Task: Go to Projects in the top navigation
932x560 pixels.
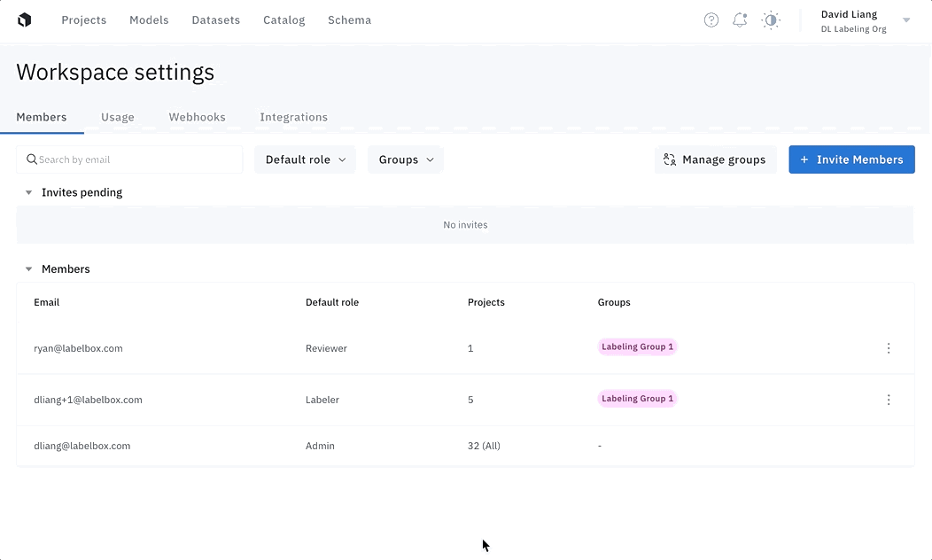Action: coord(84,20)
